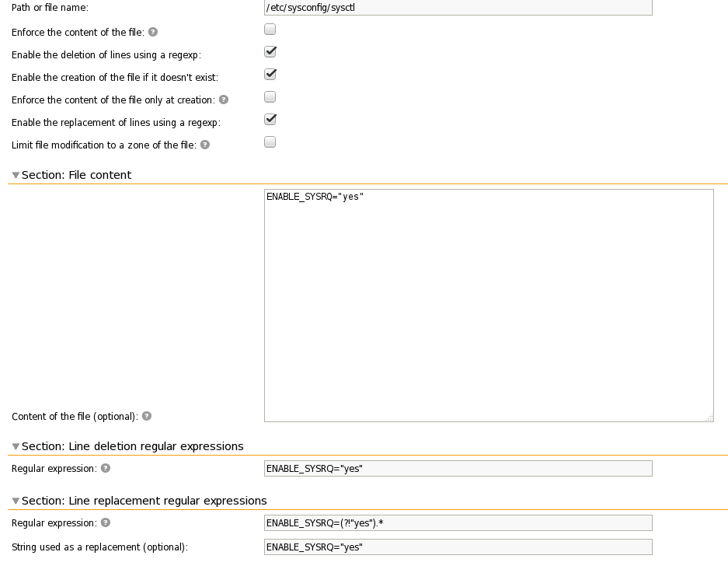This screenshot has height=566, width=728.
Task: Show help for 'Content of the file (optional)'
Action: coord(147,416)
